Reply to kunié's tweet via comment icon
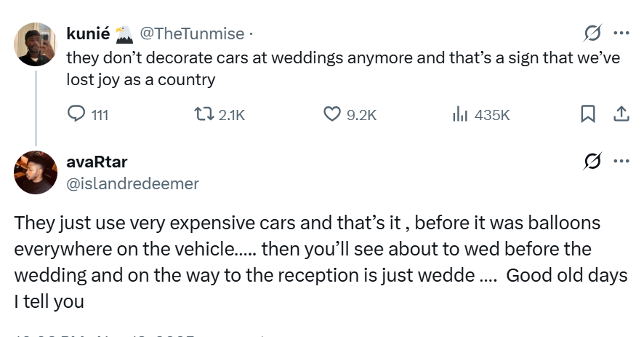The image size is (644, 337). pos(76,114)
